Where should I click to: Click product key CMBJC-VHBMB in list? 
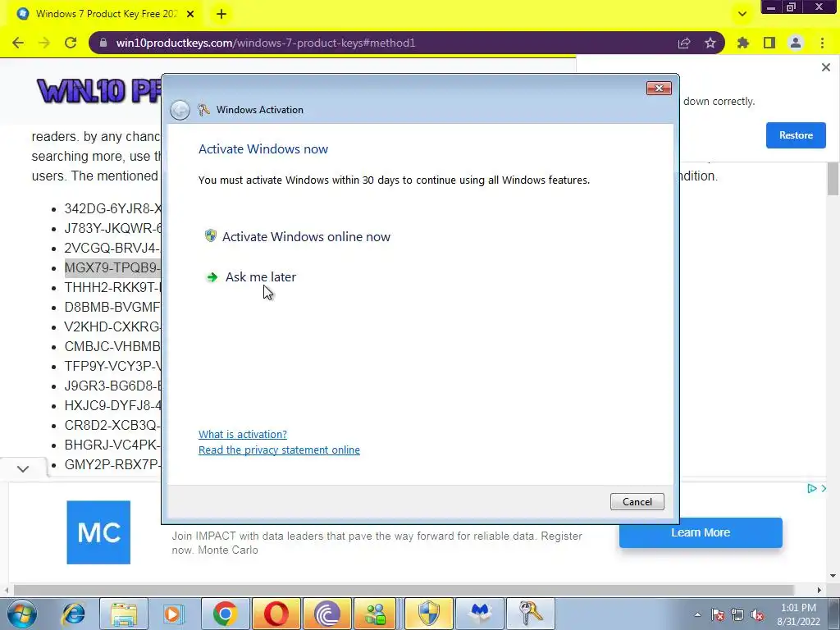click(112, 347)
